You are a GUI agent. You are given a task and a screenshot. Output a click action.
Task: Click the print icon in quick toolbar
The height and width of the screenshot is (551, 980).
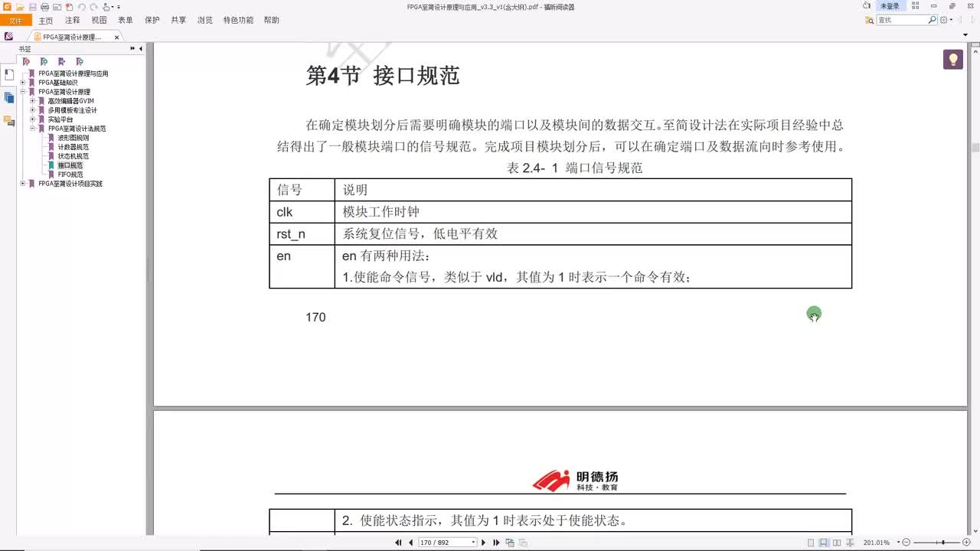(44, 7)
